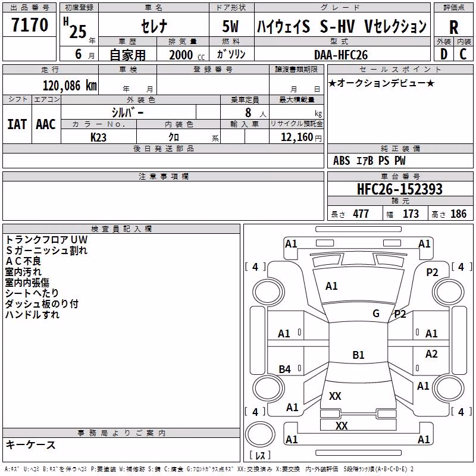The height and width of the screenshot is (476, 476).
Task: Select inspector note トランクフロアUW
Action: pos(46,240)
